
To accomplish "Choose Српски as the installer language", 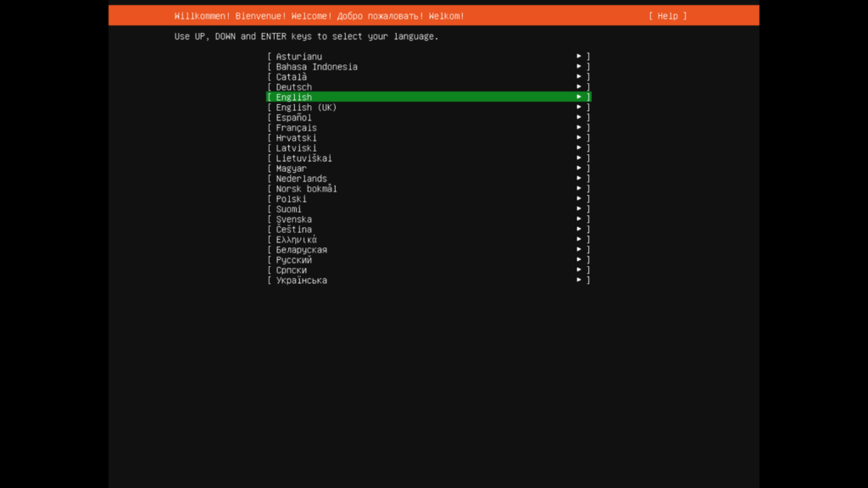I will coord(428,270).
